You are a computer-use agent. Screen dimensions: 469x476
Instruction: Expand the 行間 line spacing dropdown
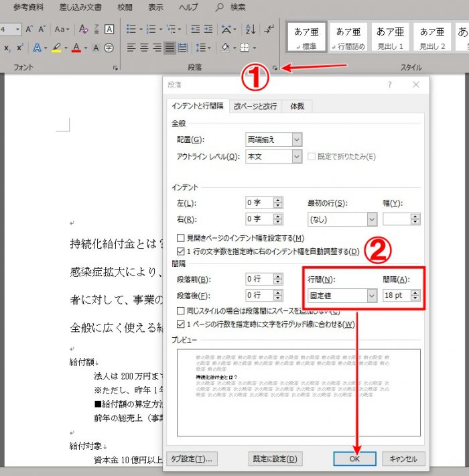(x=372, y=296)
